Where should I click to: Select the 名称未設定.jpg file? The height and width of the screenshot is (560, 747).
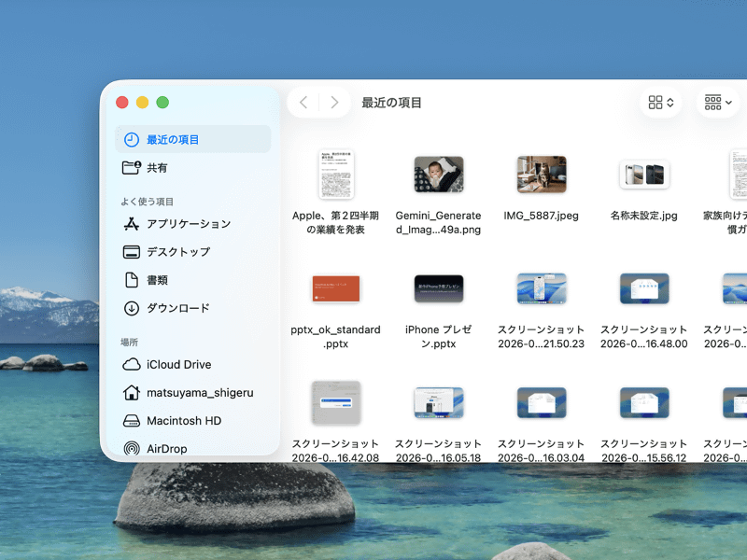pos(644,175)
